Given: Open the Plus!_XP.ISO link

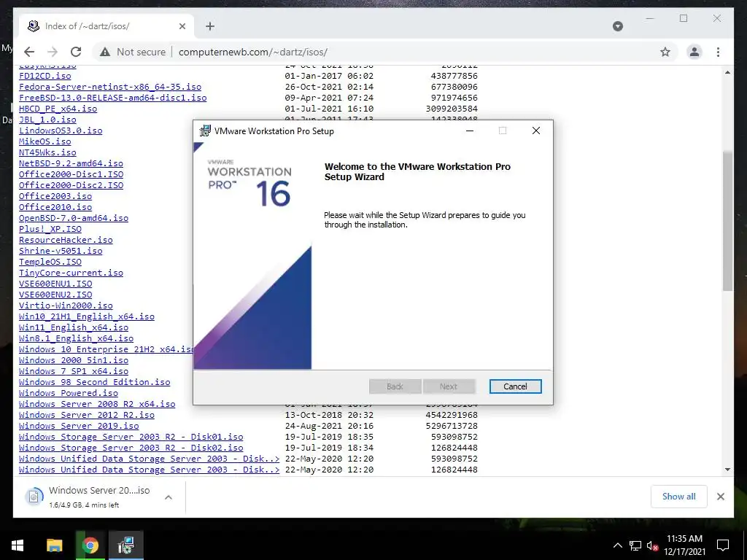Looking at the screenshot, I should (50, 229).
